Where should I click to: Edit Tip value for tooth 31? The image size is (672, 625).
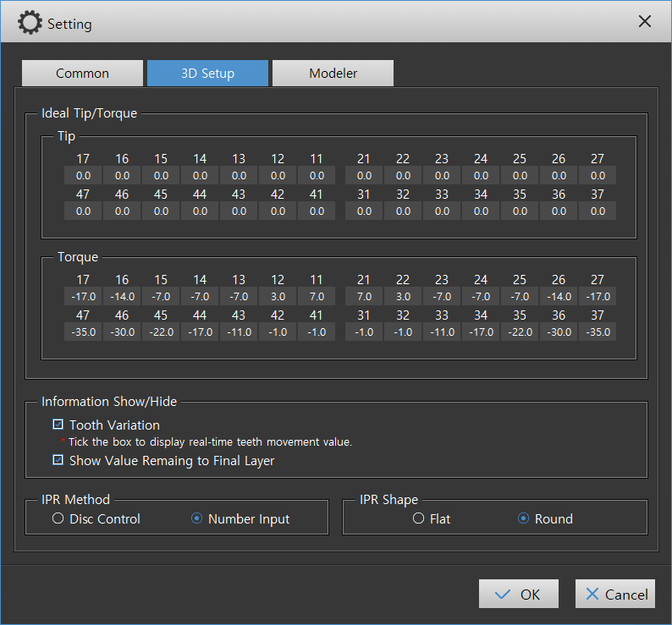tap(364, 211)
